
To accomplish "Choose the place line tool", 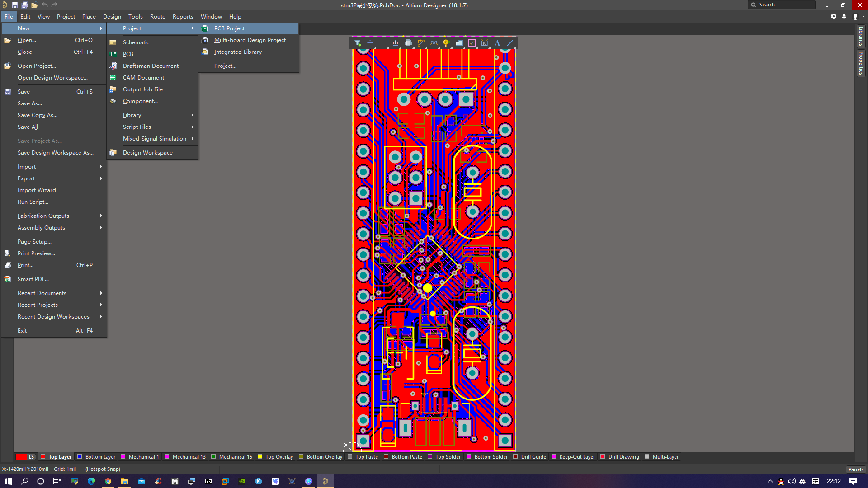I will [510, 43].
